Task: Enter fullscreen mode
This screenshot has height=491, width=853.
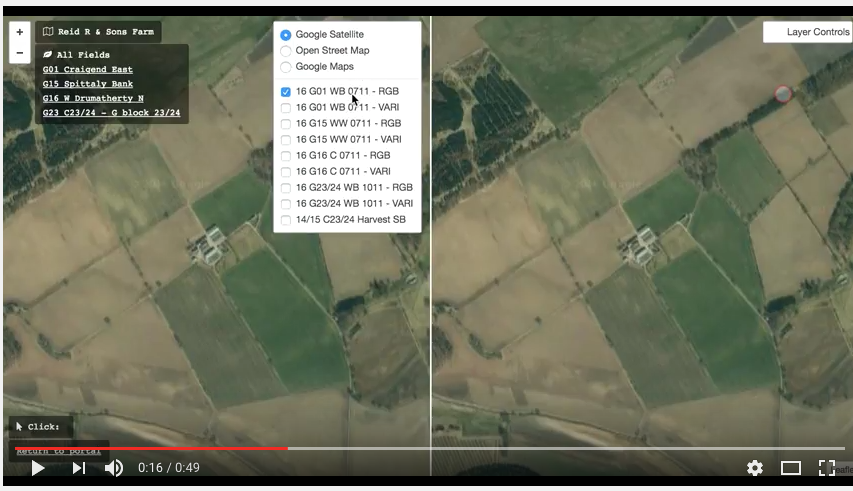Action: click(x=826, y=468)
